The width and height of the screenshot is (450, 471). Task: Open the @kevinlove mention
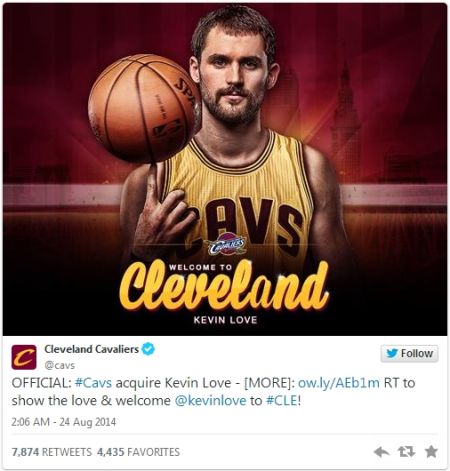[x=210, y=400]
